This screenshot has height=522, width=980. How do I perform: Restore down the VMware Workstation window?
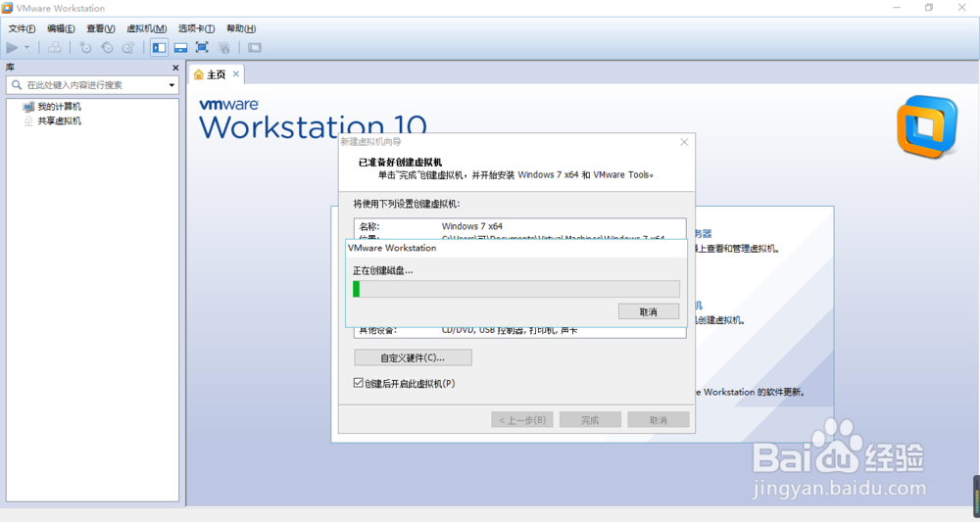click(929, 8)
